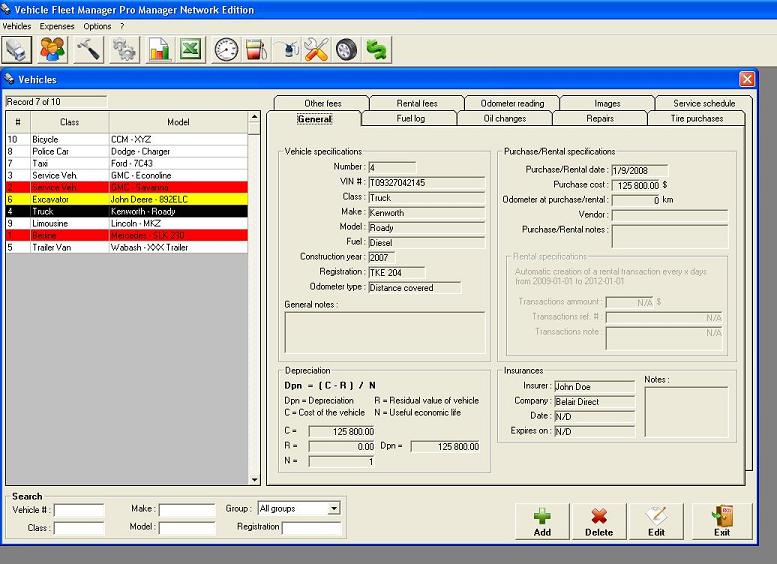Open the drivers people toolbar icon
The width and height of the screenshot is (777, 564).
click(x=53, y=50)
